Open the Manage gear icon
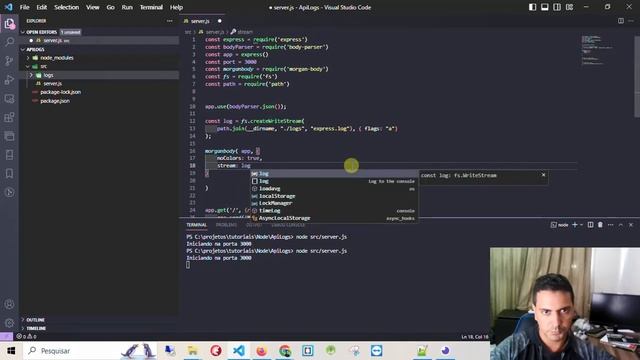640x360 pixels. pyautogui.click(x=9, y=323)
